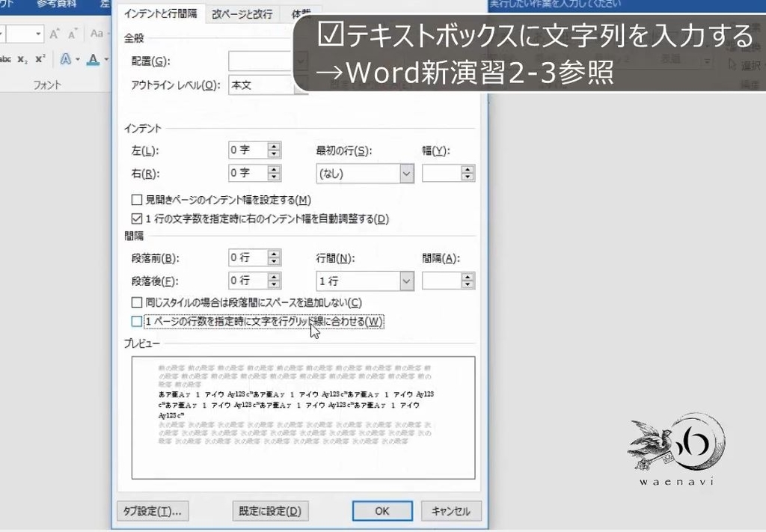The height and width of the screenshot is (532, 766).
Task: Increase left indent with up arrow
Action: click(x=274, y=146)
